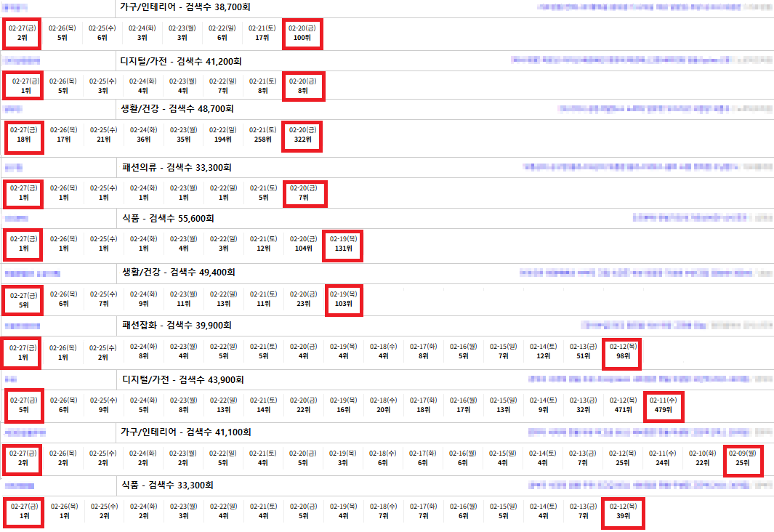Click the 02-22(일) 194위 rank cell
This screenshot has height=532, width=774.
coord(223,134)
